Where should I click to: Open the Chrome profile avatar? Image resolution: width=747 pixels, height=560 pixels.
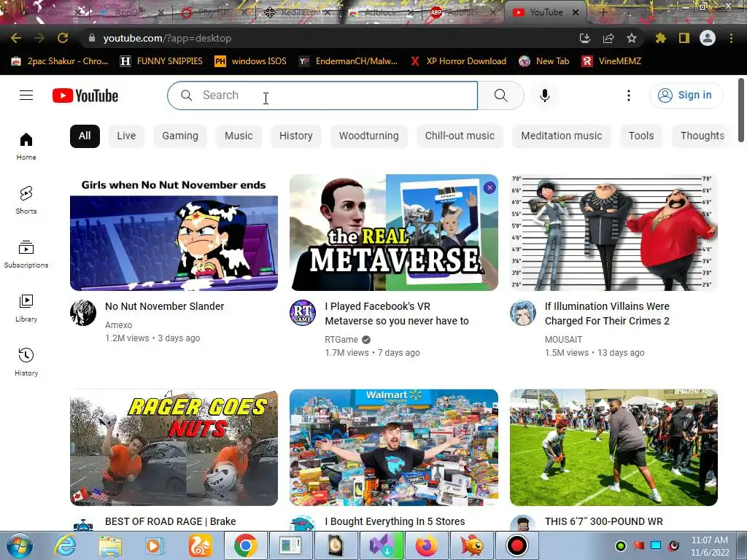click(x=708, y=38)
